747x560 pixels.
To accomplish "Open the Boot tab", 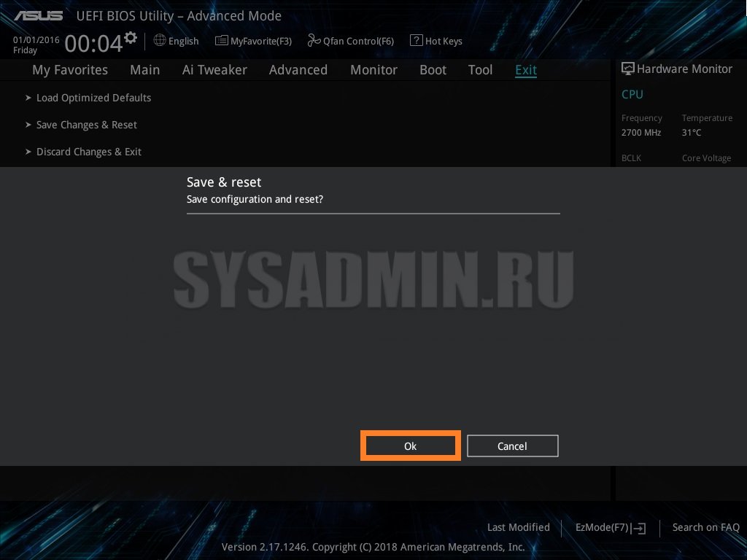I will 433,70.
